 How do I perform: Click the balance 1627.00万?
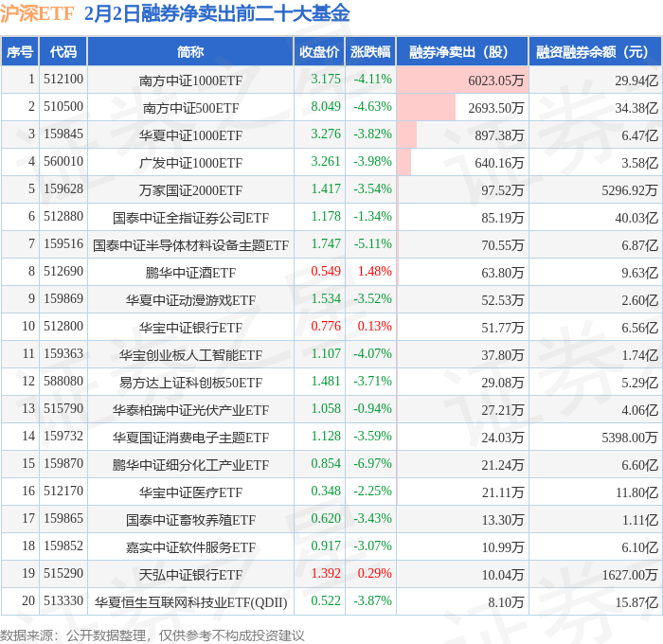point(630,575)
